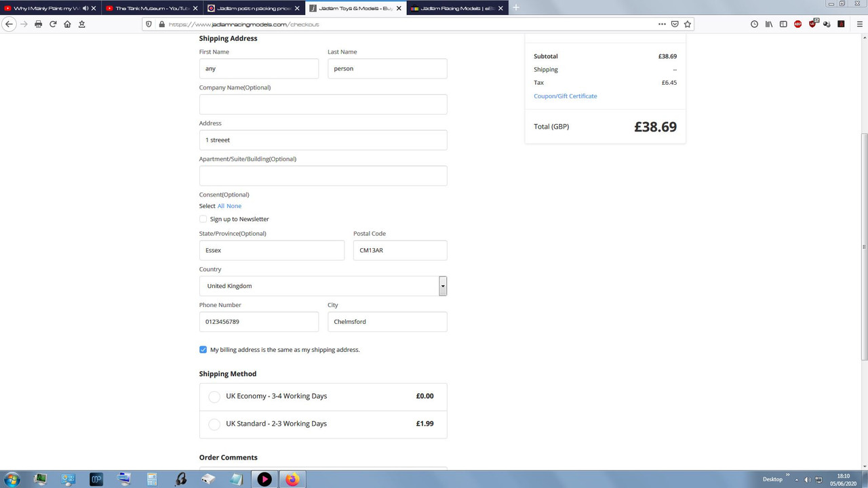The width and height of the screenshot is (868, 488).
Task: Switch to The Tank Museum YouTube tab
Action: (x=151, y=8)
